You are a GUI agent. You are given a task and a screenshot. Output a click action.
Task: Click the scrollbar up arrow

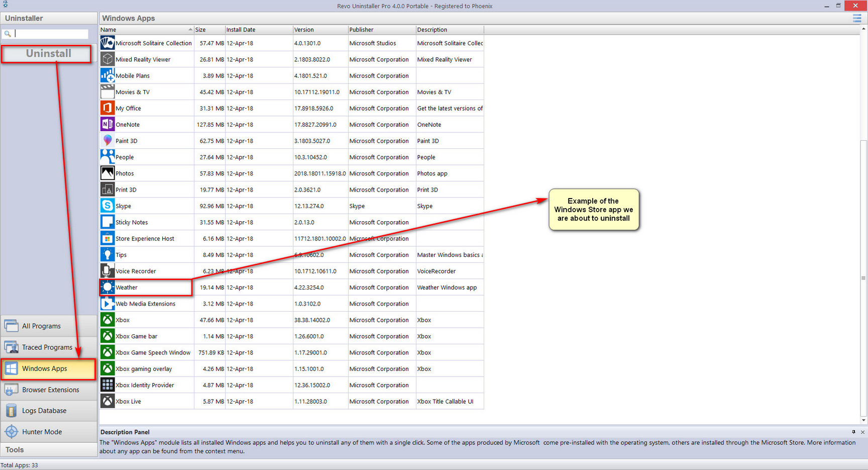pyautogui.click(x=863, y=29)
